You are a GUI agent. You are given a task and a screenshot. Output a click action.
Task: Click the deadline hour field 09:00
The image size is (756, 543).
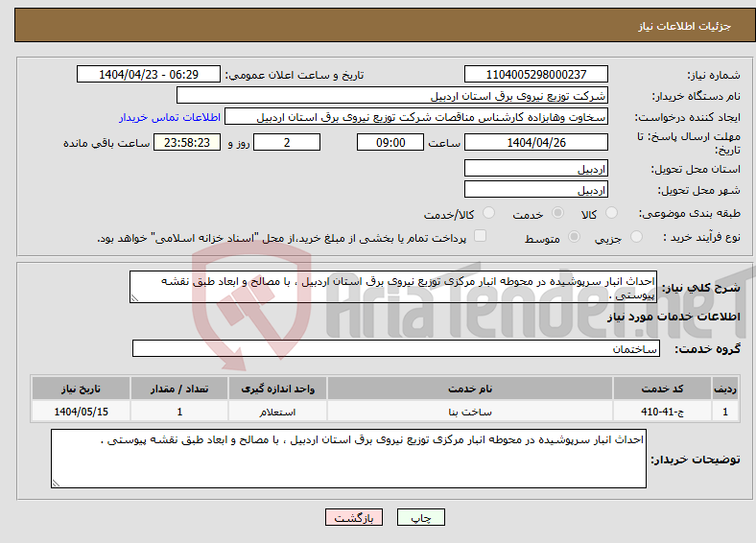390,142
